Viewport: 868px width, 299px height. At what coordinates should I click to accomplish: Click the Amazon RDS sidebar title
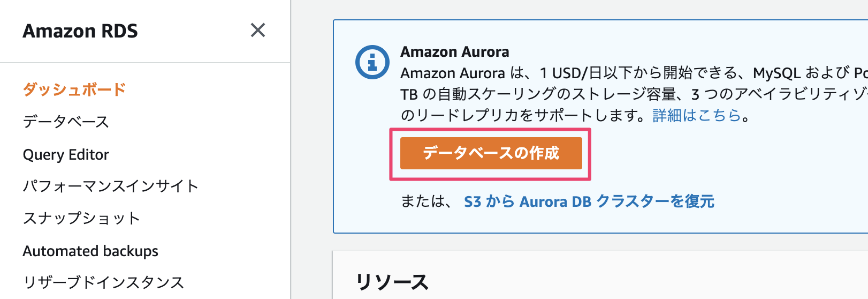[80, 31]
